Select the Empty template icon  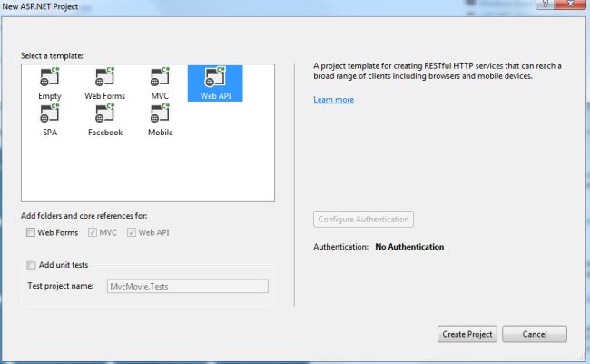click(x=50, y=77)
